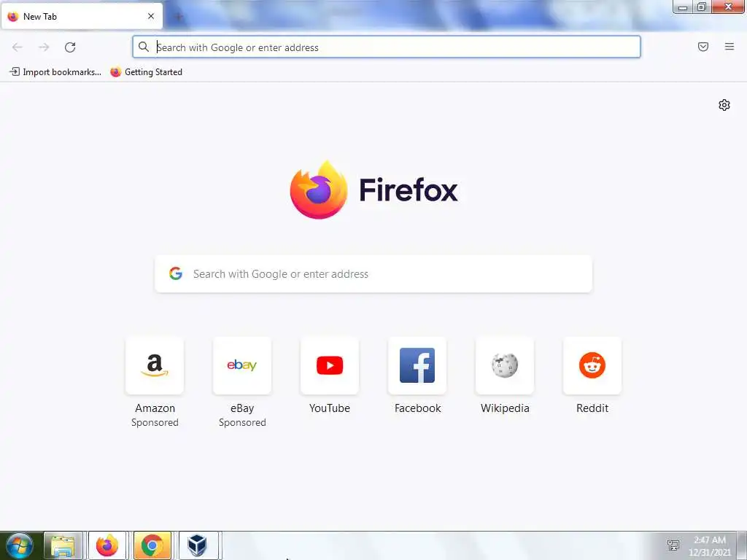The image size is (747, 560).
Task: Open new tab personalize gear
Action: 724,105
